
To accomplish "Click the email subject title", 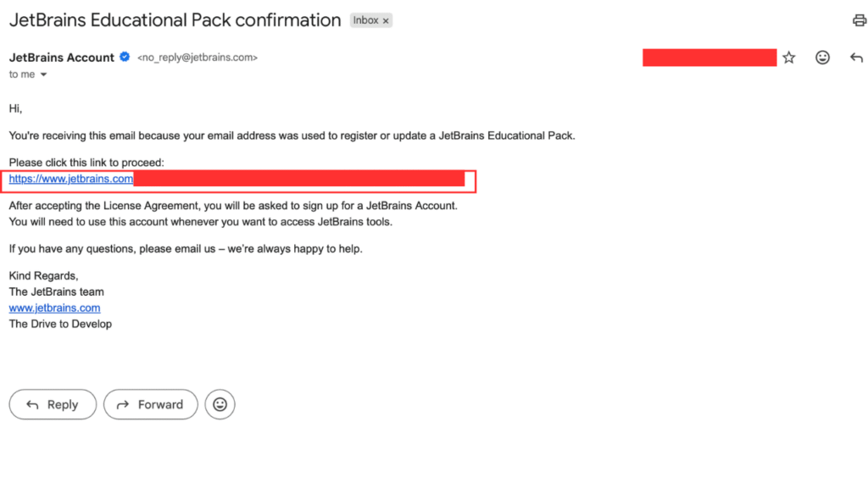I will [175, 20].
